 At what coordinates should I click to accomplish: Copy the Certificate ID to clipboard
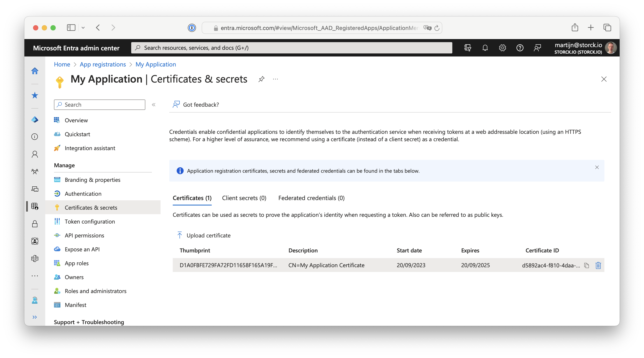pos(587,265)
